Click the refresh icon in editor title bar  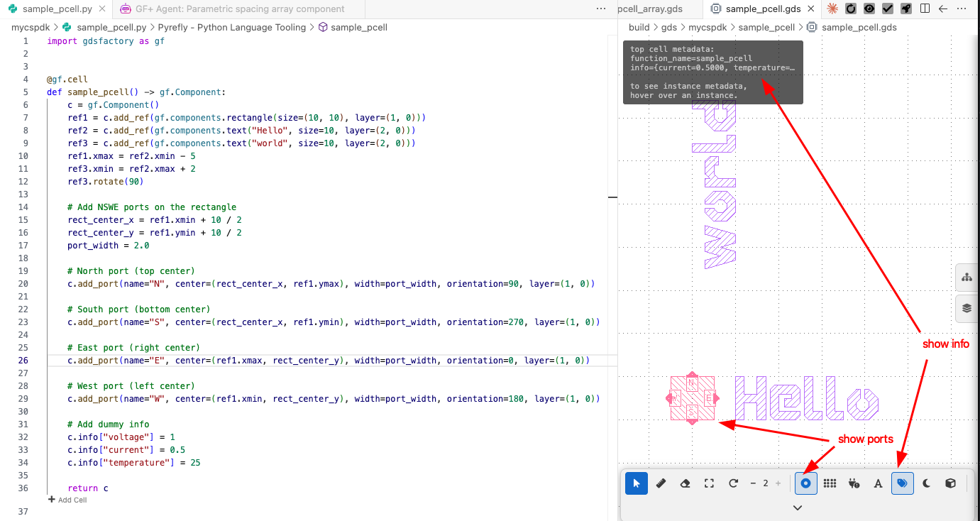pos(850,9)
